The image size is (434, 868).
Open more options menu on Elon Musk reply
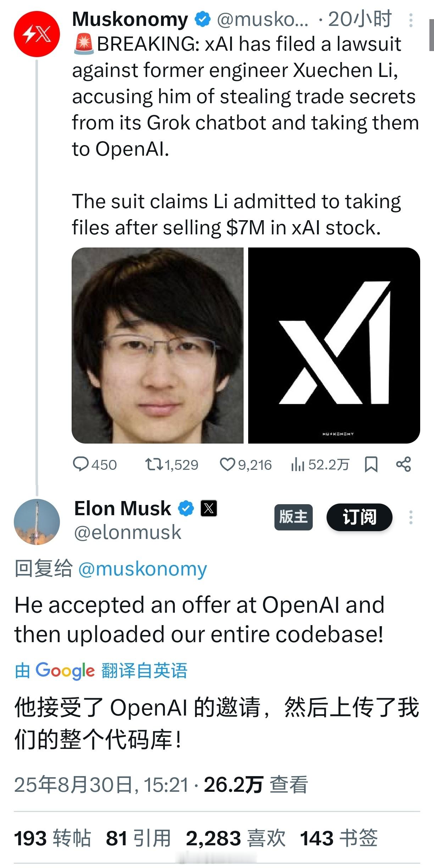tap(411, 518)
